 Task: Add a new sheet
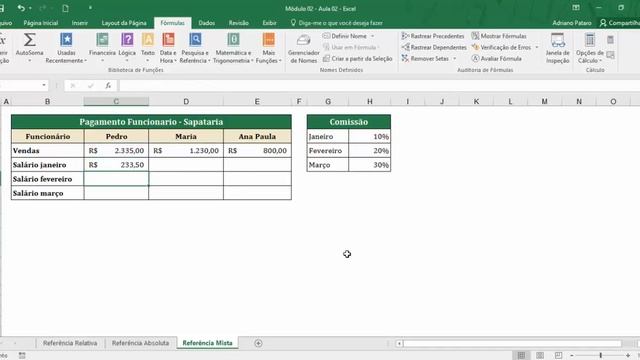pyautogui.click(x=258, y=343)
